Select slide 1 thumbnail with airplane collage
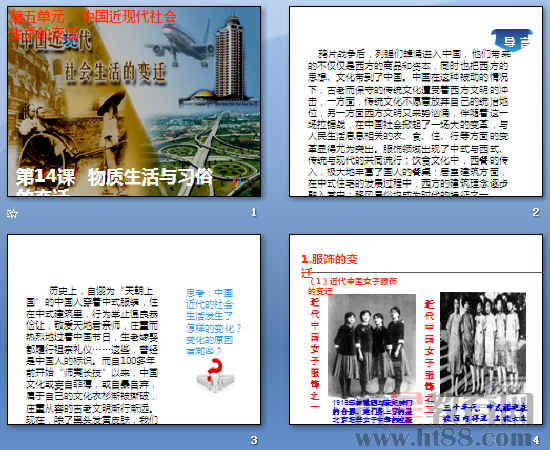Viewport: 550px width, 450px height. (x=134, y=101)
